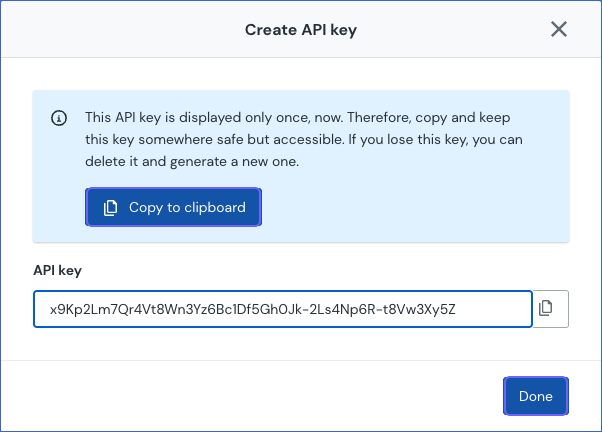
Task: Click the Copy to clipboard button
Action: (174, 207)
